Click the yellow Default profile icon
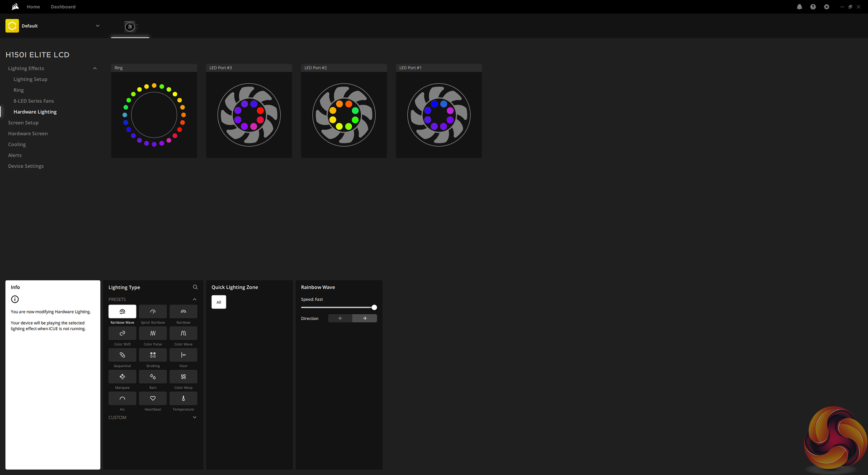The image size is (868, 475). click(x=12, y=26)
